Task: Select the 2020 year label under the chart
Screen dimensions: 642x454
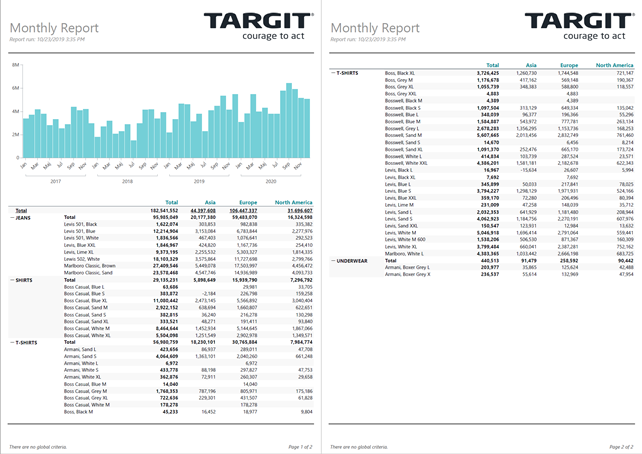Action: tap(271, 181)
